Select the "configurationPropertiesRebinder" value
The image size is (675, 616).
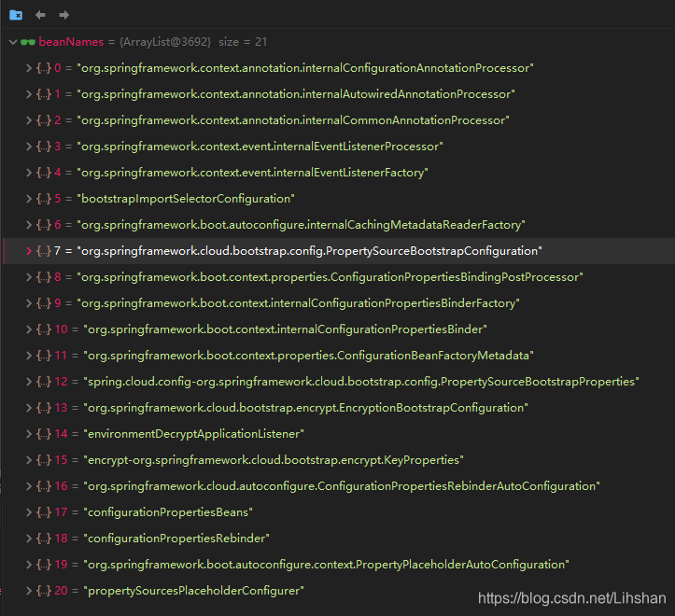176,539
